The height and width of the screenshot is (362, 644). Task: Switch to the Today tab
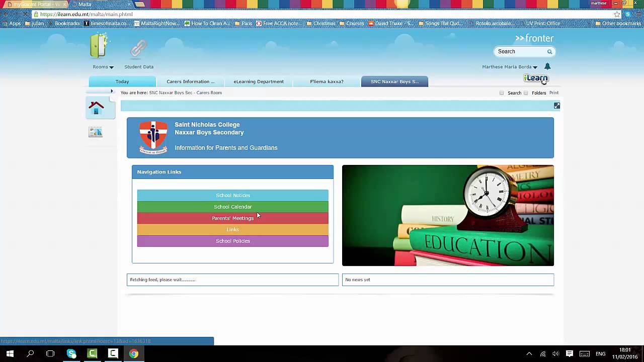[122, 81]
